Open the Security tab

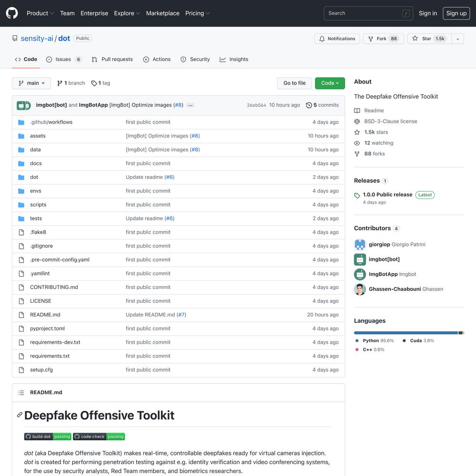[195, 59]
